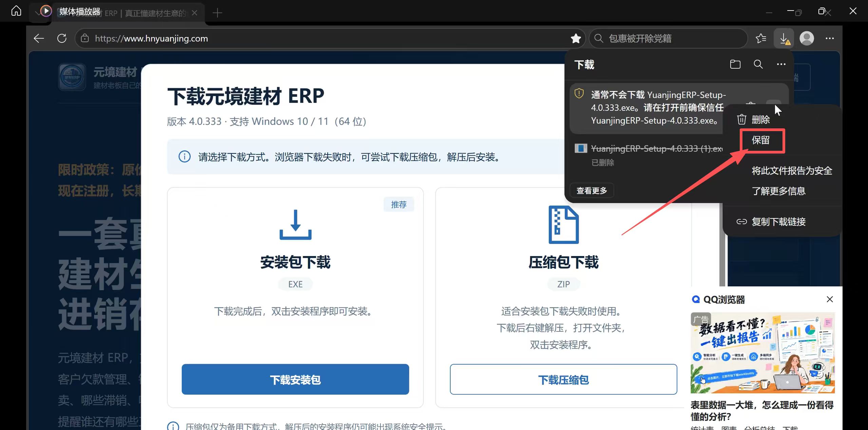Screen dimensions: 868x430
Task: Click the 推荐 badge on installer card
Action: (399, 204)
